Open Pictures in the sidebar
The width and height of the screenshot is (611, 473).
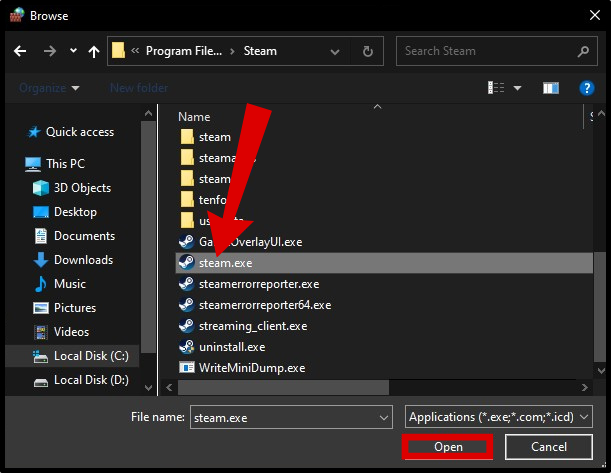[x=74, y=308]
